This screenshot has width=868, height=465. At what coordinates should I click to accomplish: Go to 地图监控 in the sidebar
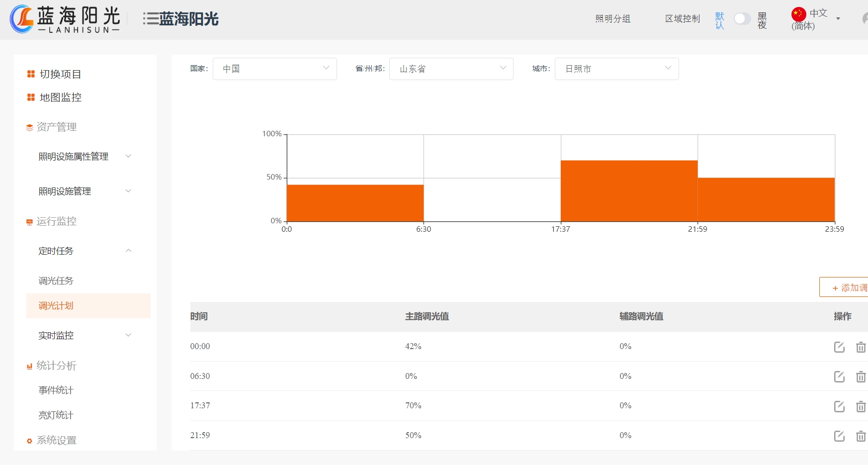60,97
